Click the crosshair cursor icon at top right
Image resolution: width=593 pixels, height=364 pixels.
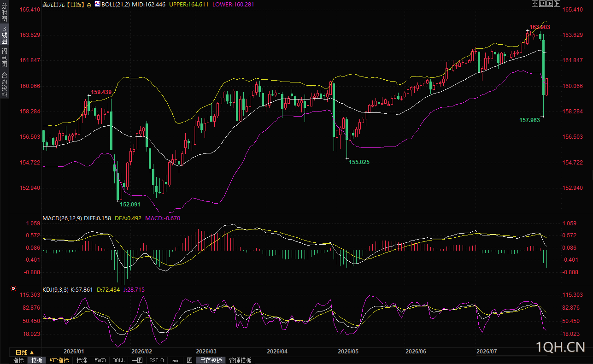point(535,4)
